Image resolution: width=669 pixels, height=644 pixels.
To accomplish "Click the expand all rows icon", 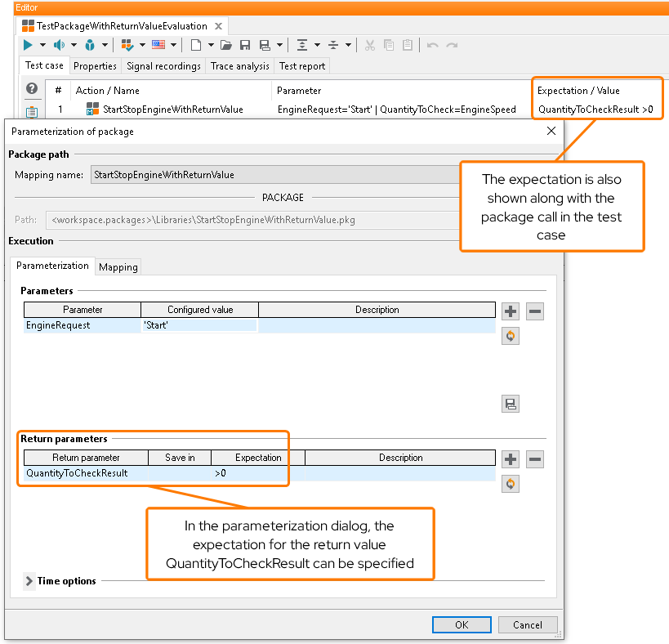I will [302, 45].
